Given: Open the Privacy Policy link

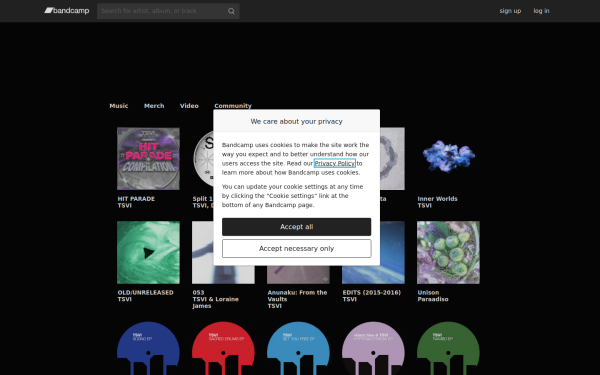Looking at the screenshot, I should (x=335, y=163).
